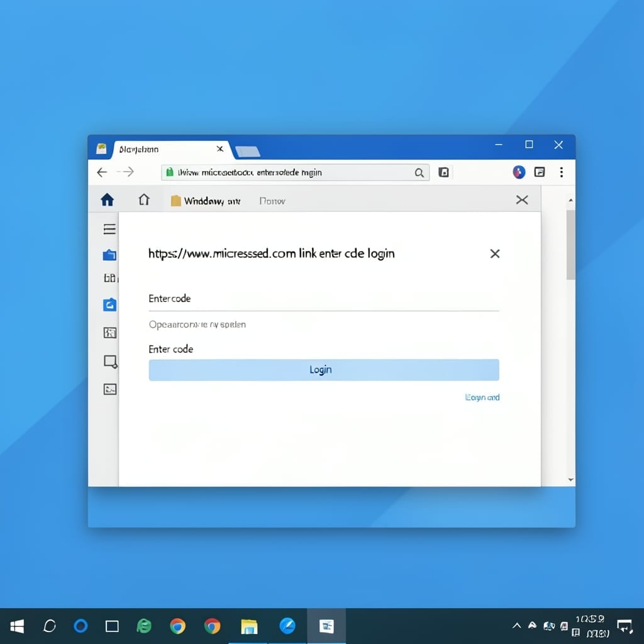The height and width of the screenshot is (644, 644).
Task: Open Cortana blue circle in taskbar
Action: click(x=80, y=626)
